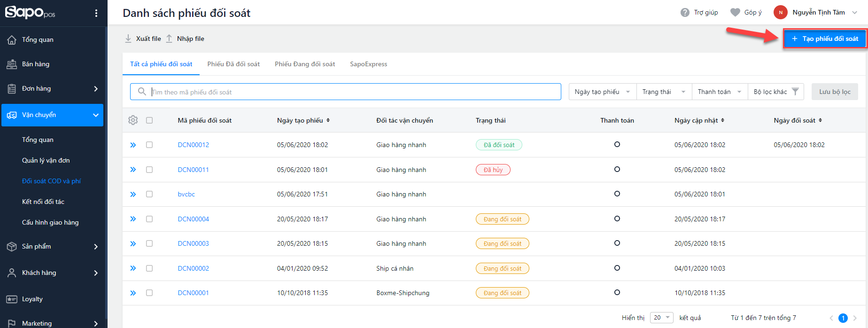
Task: Click the Nhập file upload icon
Action: 169,39
